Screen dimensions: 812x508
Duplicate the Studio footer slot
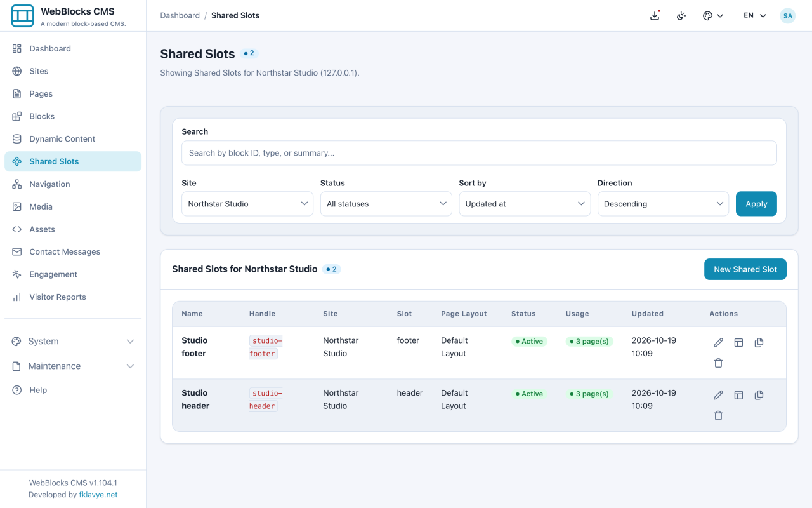point(759,342)
